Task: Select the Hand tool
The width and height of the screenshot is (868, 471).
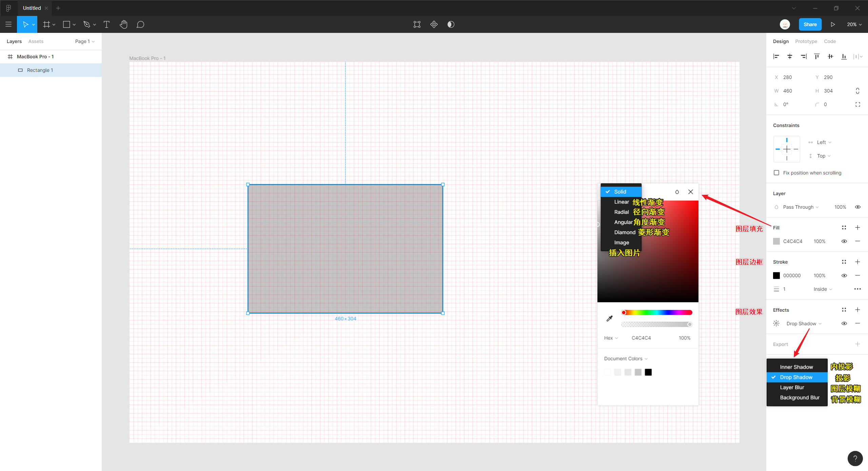Action: click(123, 24)
